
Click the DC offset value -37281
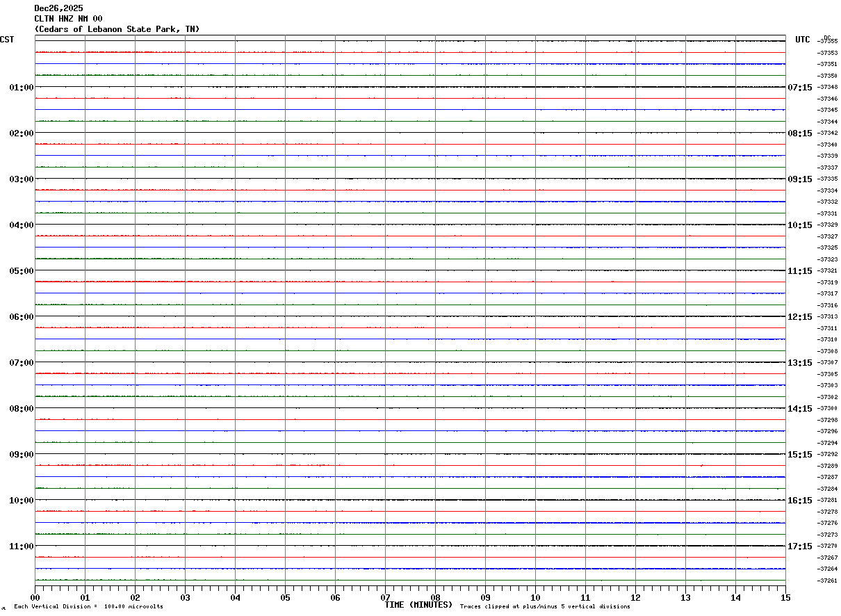coord(827,500)
